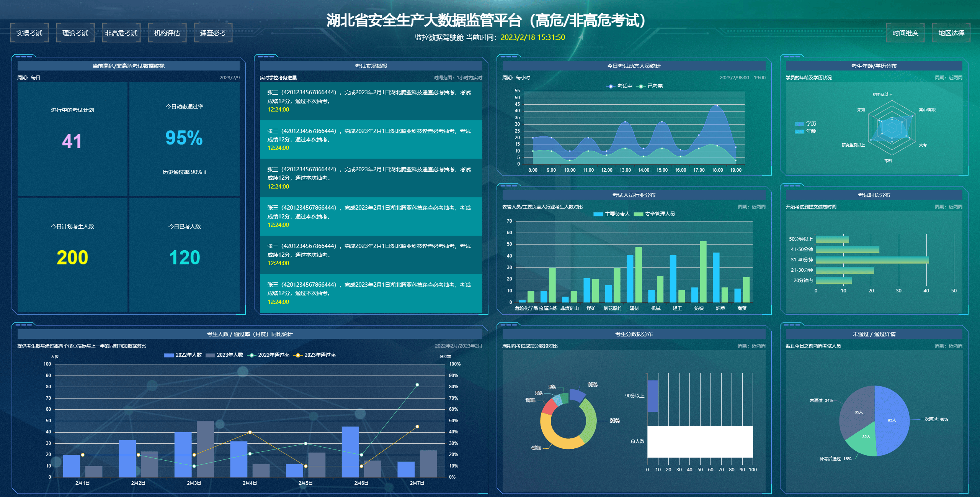
Task: Open the 地区选择 selector
Action: click(951, 33)
